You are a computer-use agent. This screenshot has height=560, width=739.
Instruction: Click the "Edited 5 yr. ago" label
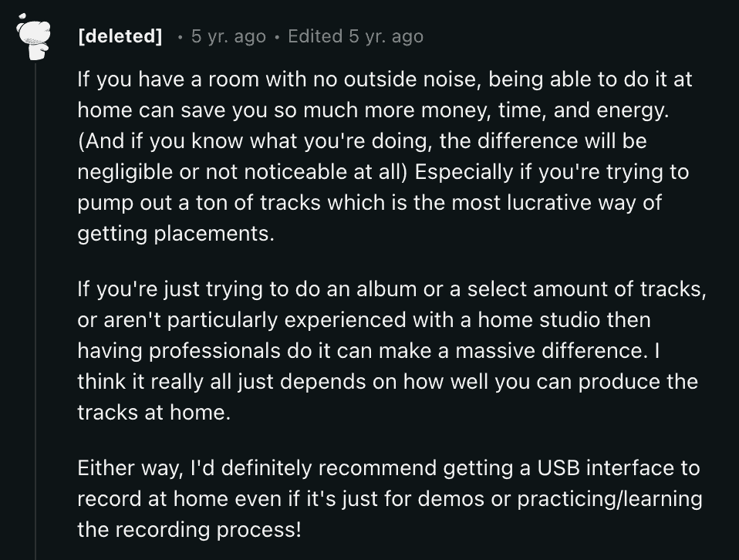[x=356, y=36]
